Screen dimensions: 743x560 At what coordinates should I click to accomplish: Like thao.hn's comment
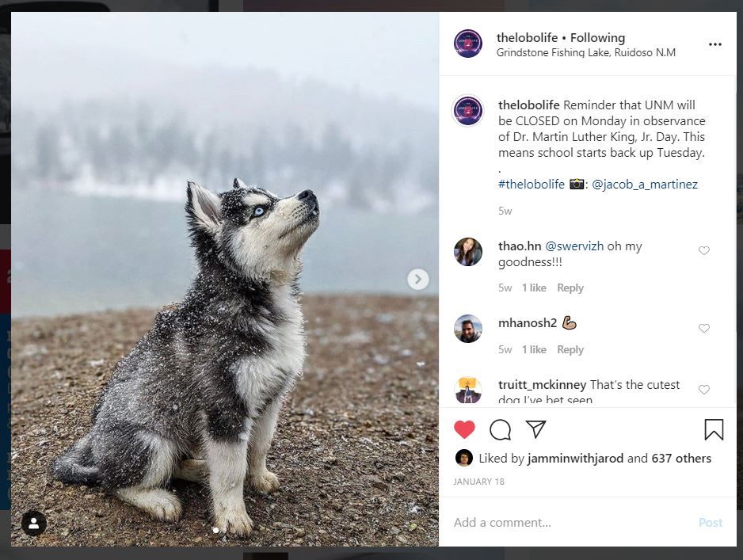point(703,251)
